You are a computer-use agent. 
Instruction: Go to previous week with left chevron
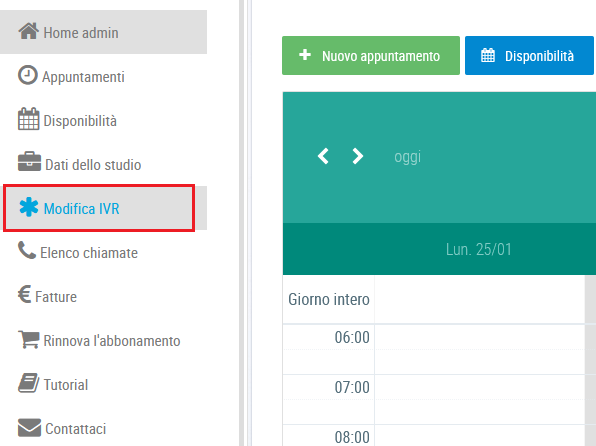click(323, 156)
